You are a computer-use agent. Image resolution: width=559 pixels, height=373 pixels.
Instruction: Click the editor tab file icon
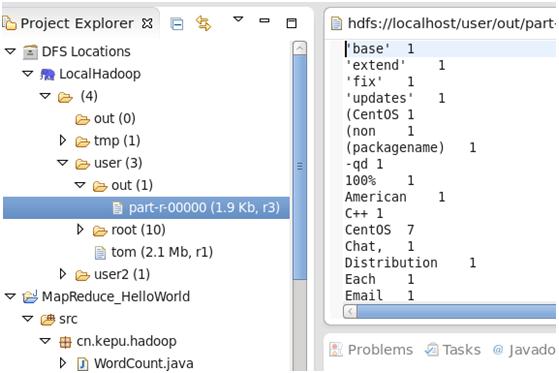(337, 24)
